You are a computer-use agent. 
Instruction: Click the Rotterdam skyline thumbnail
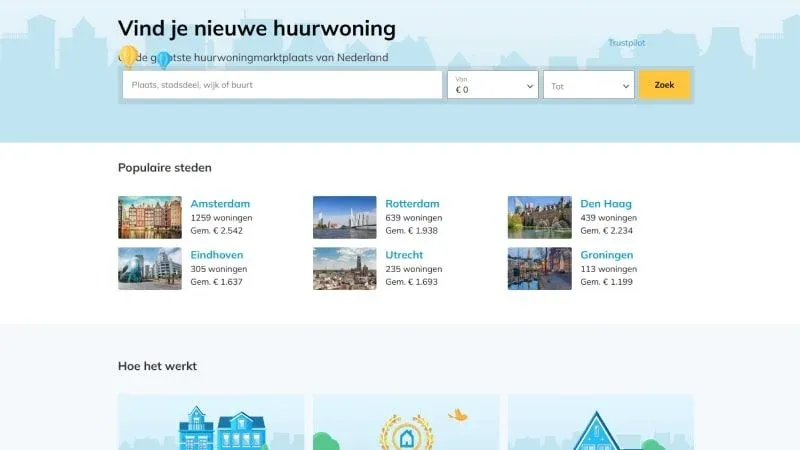click(345, 217)
